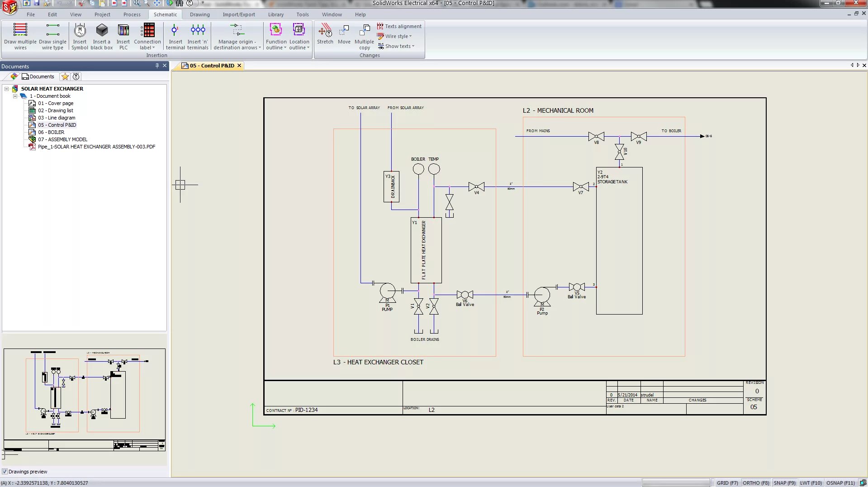Click the Save icon in quick access toolbar
The height and width of the screenshot is (487, 868).
pyautogui.click(x=36, y=3)
